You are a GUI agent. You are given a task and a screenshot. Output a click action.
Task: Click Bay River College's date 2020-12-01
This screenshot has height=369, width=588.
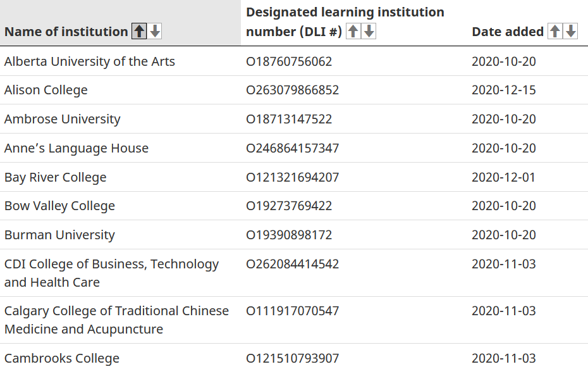coord(503,177)
